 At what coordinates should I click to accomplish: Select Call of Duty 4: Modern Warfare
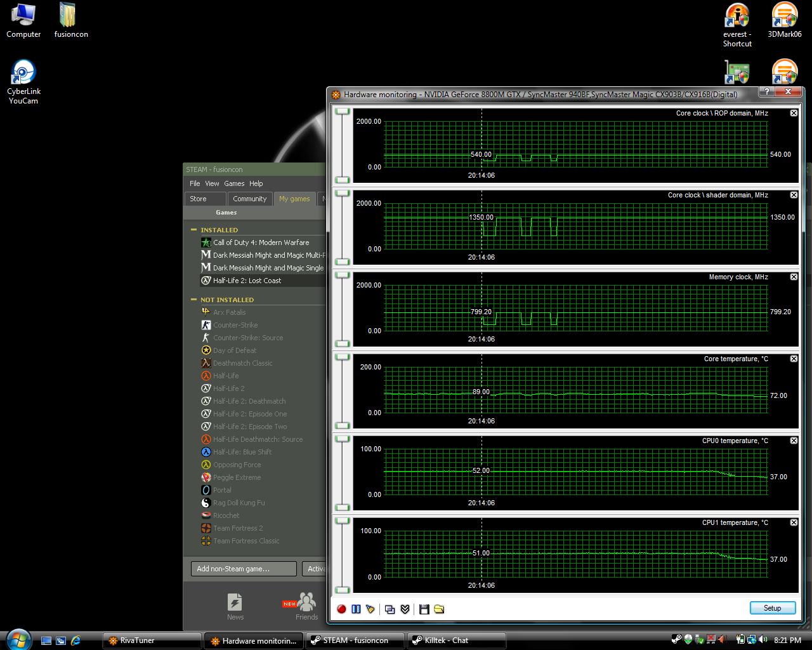(261, 242)
